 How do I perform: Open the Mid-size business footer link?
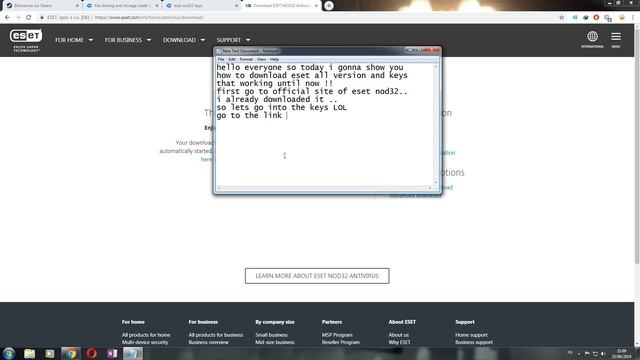click(x=275, y=342)
